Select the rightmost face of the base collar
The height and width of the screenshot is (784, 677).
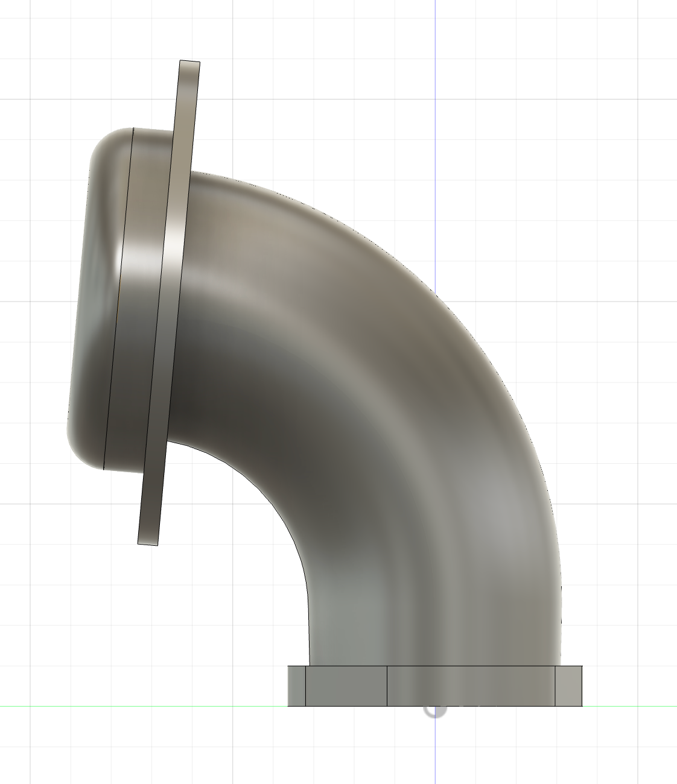568,686
